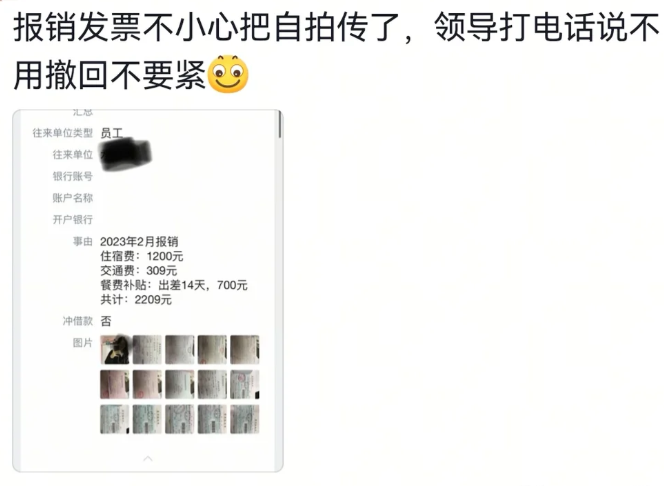Open the last thumbnail in second image row
664x486 pixels.
click(x=245, y=384)
